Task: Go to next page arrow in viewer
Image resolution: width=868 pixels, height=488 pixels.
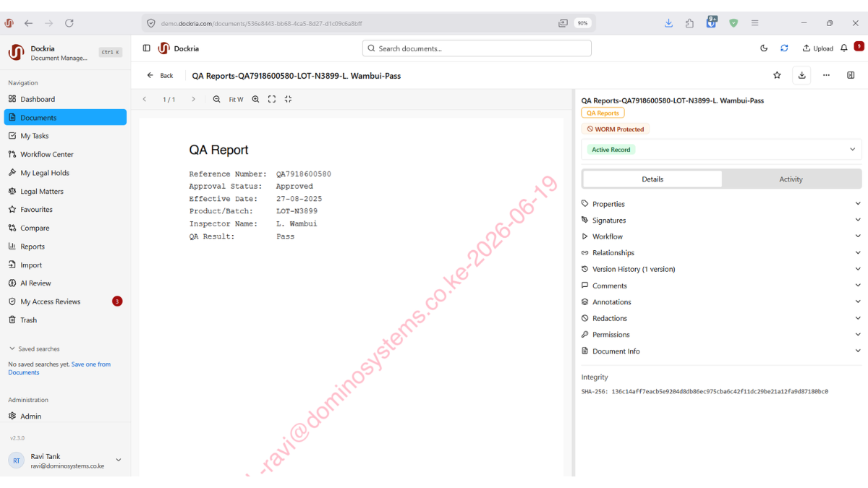Action: click(193, 99)
